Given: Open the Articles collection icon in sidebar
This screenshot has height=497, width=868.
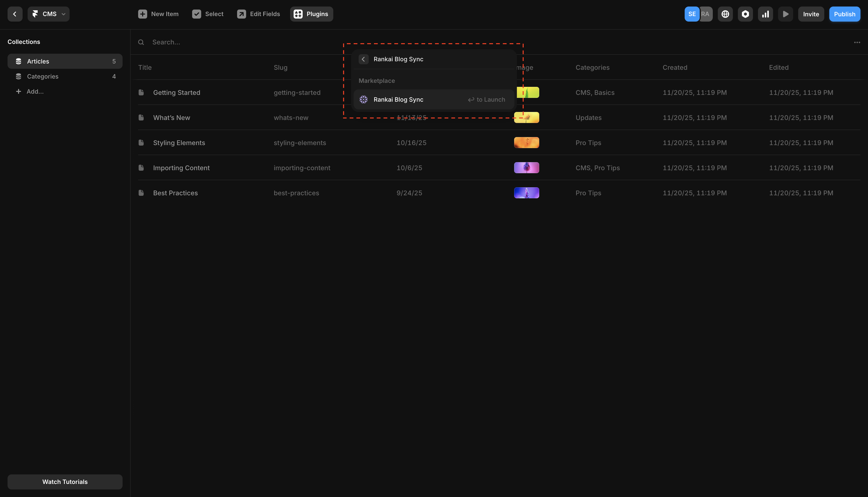Looking at the screenshot, I should point(18,61).
